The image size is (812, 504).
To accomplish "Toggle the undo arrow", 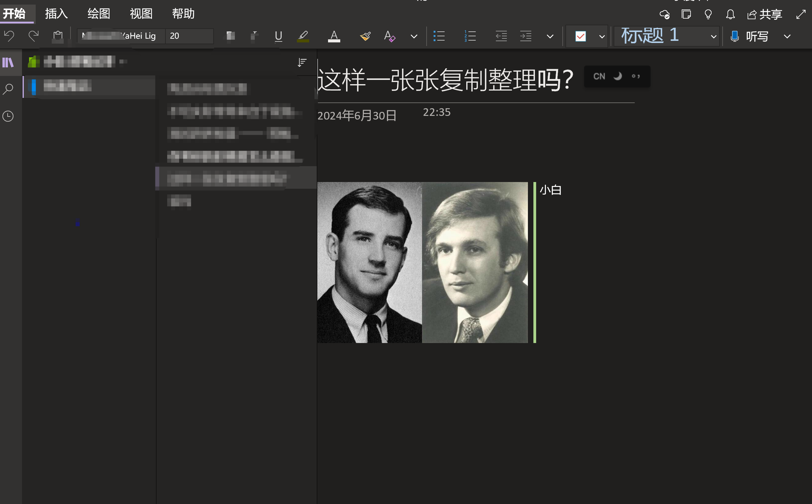I will pos(9,36).
